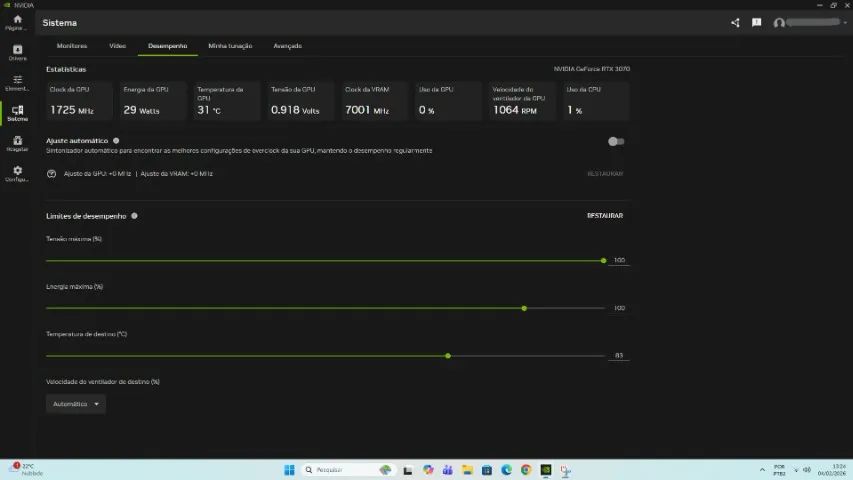This screenshot has height=480, width=853.
Task: Show hidden system tray icons chevron
Action: coord(762,470)
